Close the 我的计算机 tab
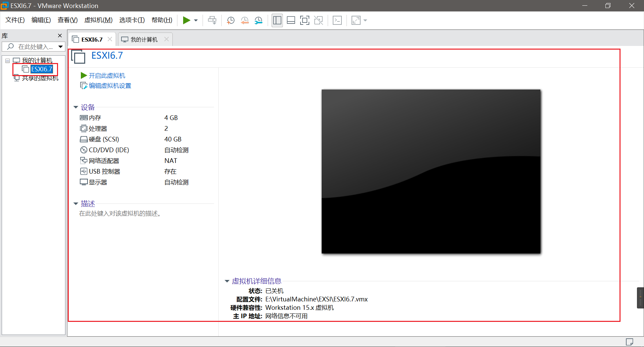The image size is (644, 347). [x=166, y=39]
